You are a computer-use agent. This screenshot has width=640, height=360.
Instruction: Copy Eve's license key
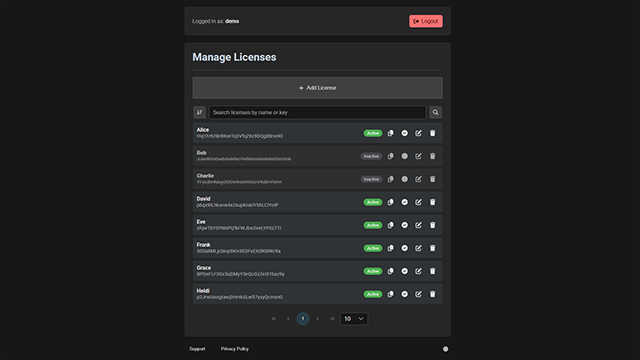click(x=391, y=225)
